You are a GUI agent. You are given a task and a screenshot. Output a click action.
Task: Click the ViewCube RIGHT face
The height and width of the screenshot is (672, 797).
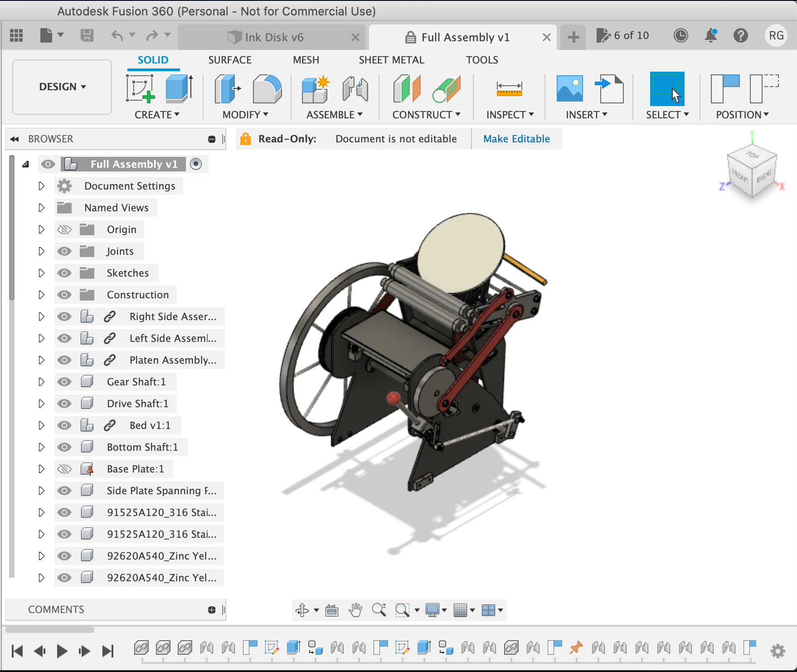tap(763, 176)
